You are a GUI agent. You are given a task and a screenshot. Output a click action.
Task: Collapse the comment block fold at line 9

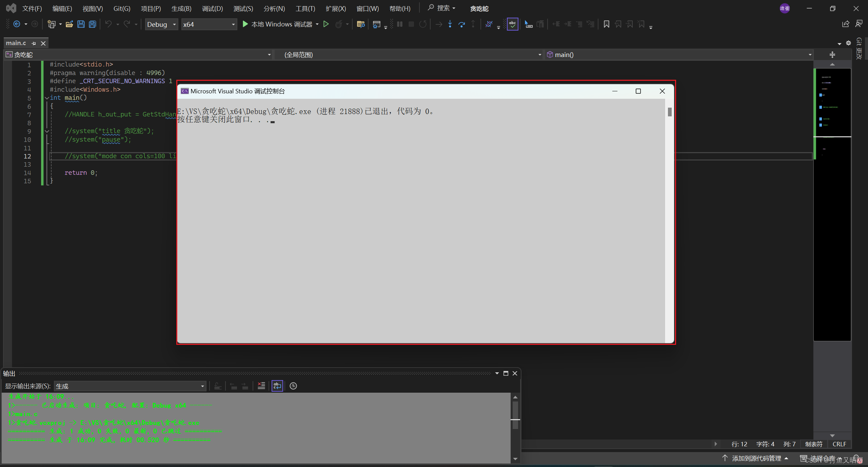tap(47, 131)
